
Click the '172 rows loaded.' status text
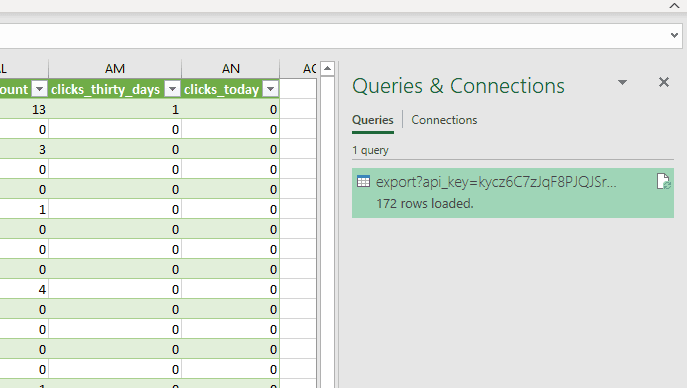pyautogui.click(x=425, y=204)
